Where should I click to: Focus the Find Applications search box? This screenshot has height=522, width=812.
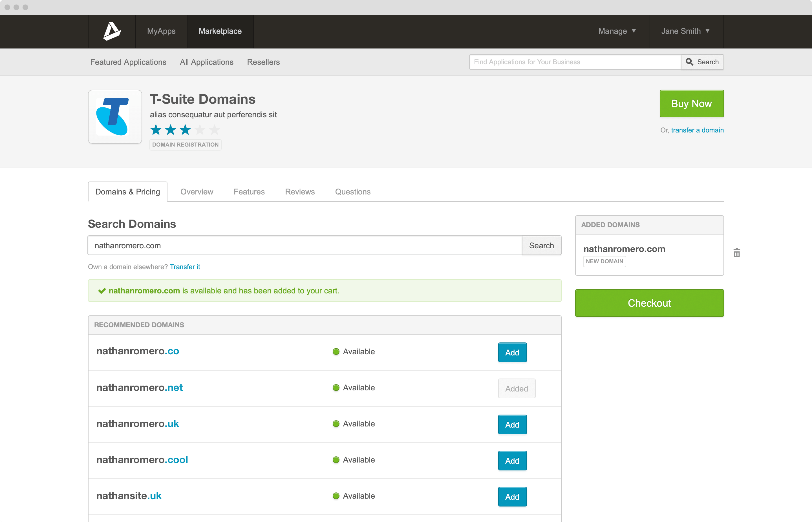pyautogui.click(x=575, y=62)
